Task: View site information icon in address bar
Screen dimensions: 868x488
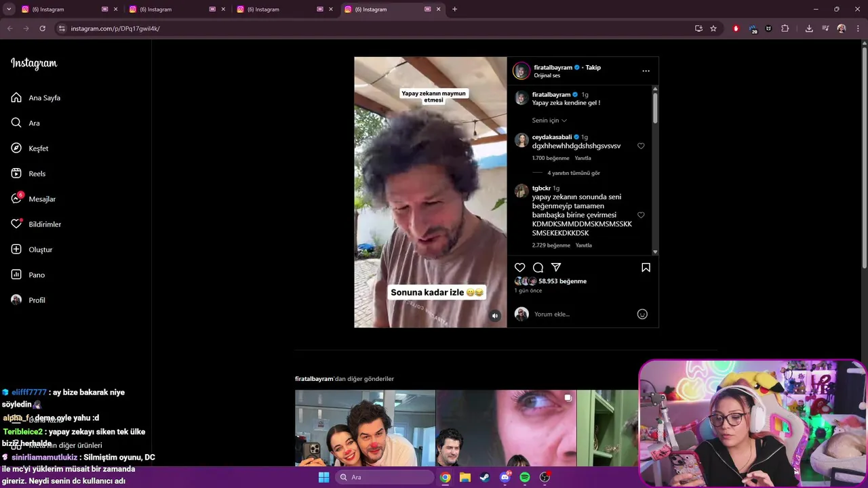Action: click(62, 28)
